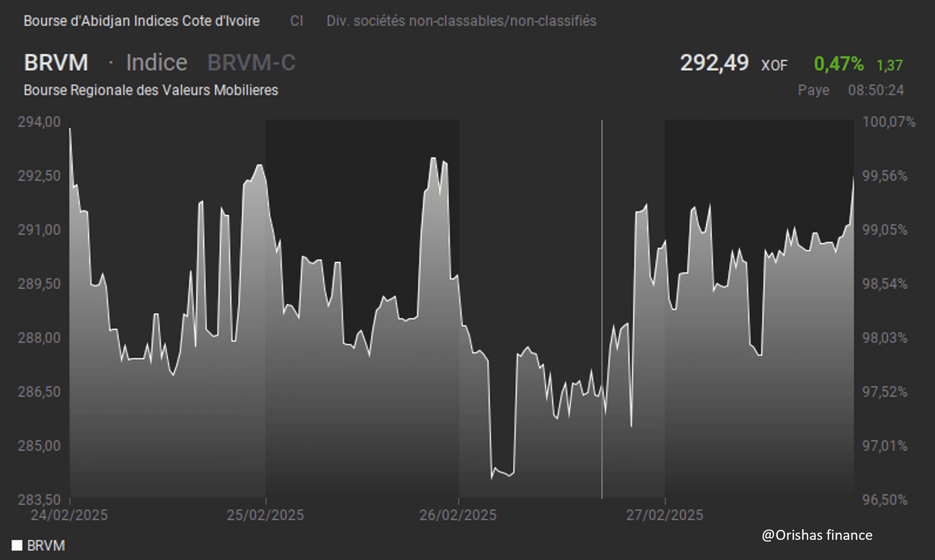Click the 291,00 y-axis label
This screenshot has height=560, width=935.
pyautogui.click(x=39, y=230)
